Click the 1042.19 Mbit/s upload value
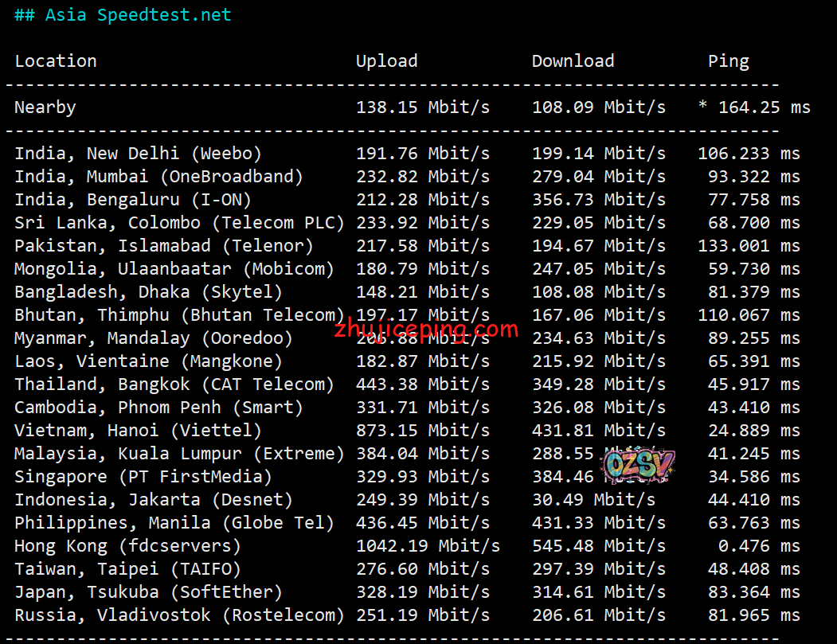The width and height of the screenshot is (837, 644). (428, 546)
